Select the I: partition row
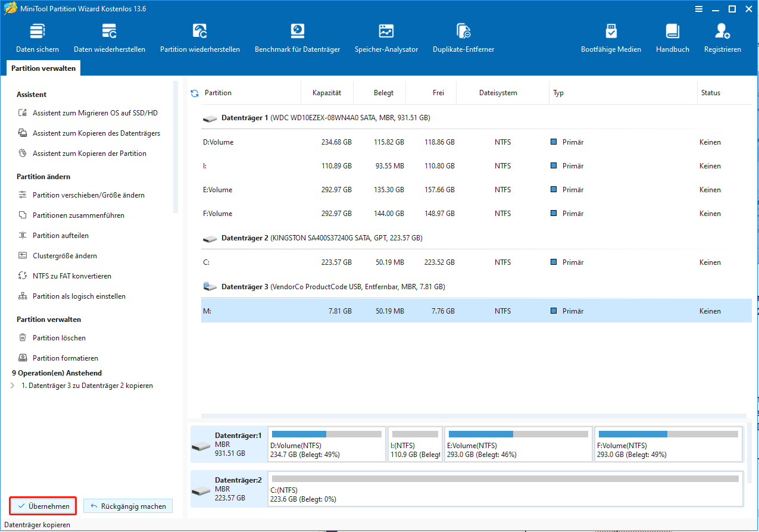This screenshot has height=532, width=759. [x=476, y=166]
